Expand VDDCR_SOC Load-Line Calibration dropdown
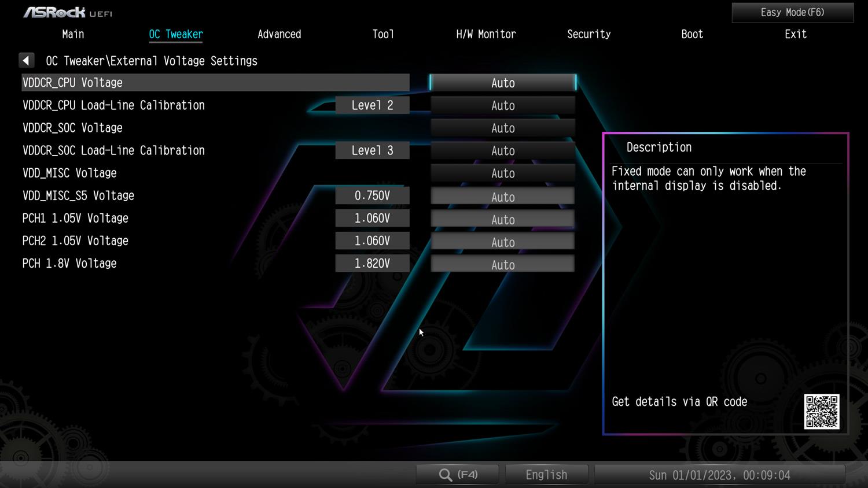Viewport: 868px width, 488px height. tap(502, 150)
